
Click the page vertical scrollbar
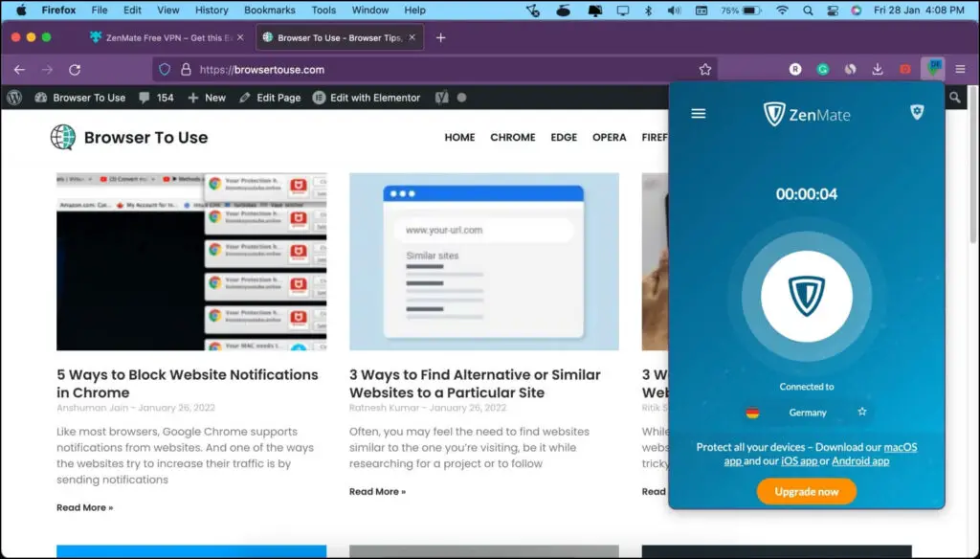(973, 166)
